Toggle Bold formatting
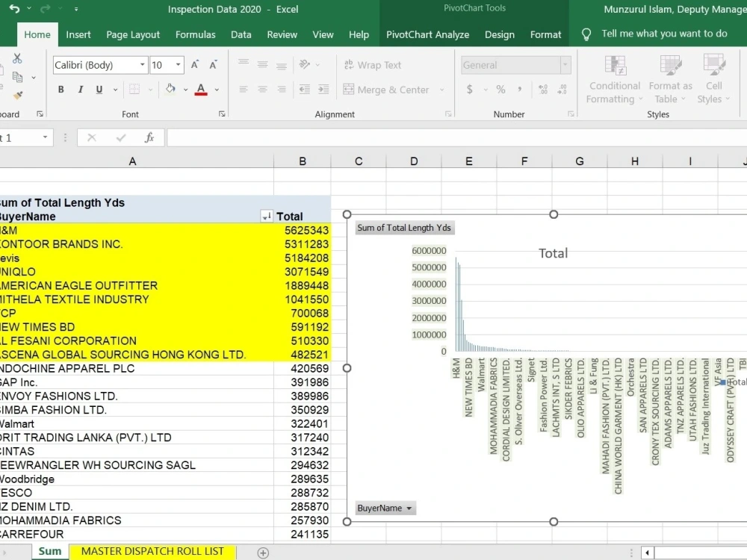 click(x=61, y=90)
